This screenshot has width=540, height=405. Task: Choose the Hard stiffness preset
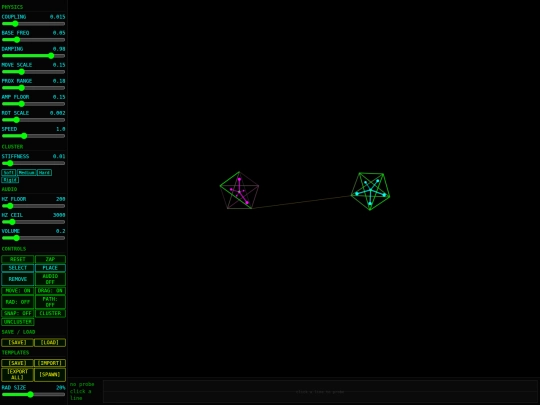pyautogui.click(x=44, y=173)
